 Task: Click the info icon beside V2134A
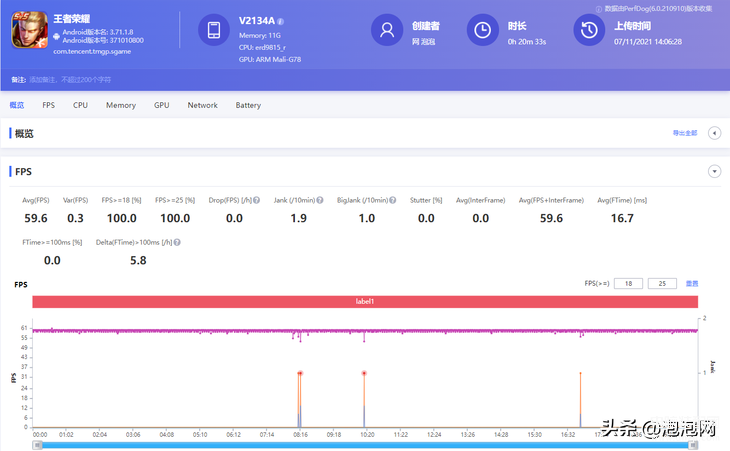tap(281, 21)
